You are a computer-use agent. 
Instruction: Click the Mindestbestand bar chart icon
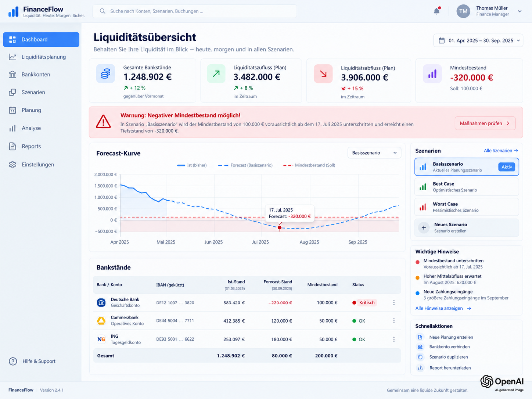pyautogui.click(x=432, y=74)
